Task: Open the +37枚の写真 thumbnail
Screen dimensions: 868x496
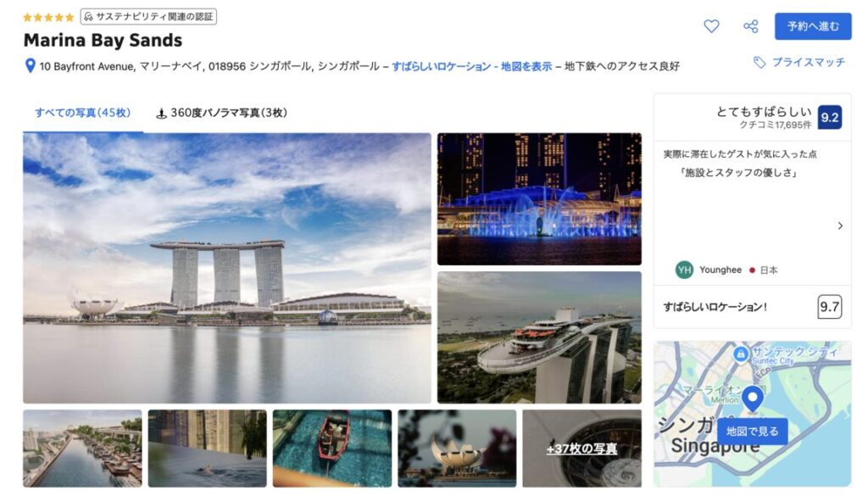Action: [x=581, y=449]
